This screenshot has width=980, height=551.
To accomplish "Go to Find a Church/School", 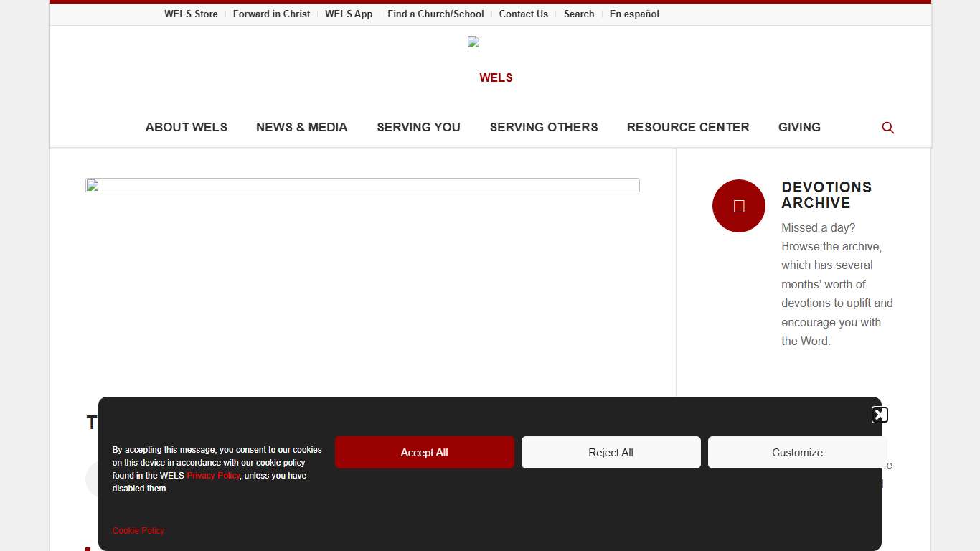I will (x=435, y=14).
